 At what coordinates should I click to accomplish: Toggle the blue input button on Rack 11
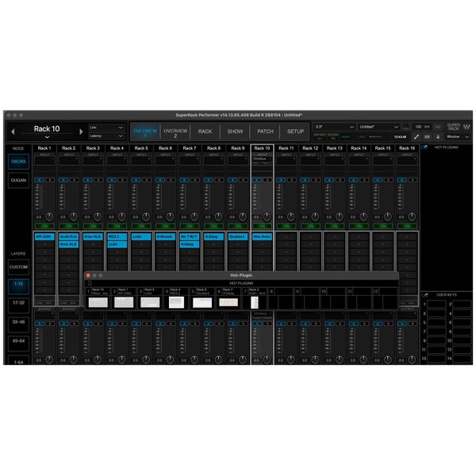tap(281, 180)
